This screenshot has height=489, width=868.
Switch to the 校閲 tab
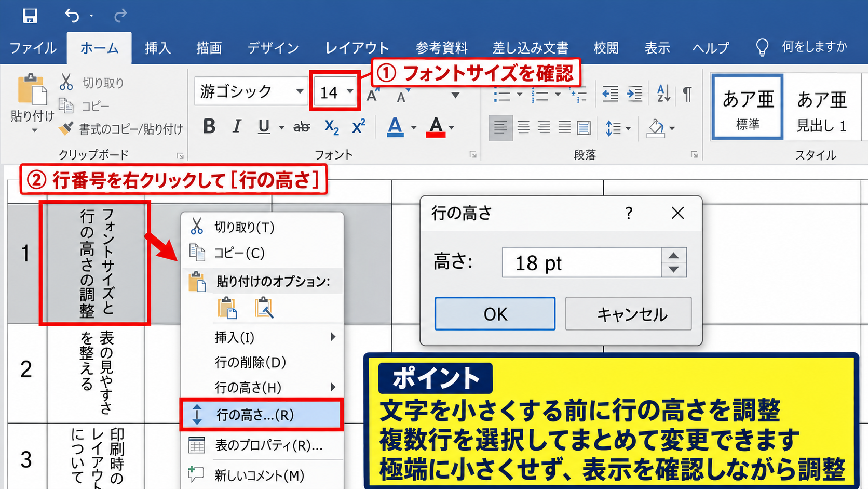[x=606, y=48]
